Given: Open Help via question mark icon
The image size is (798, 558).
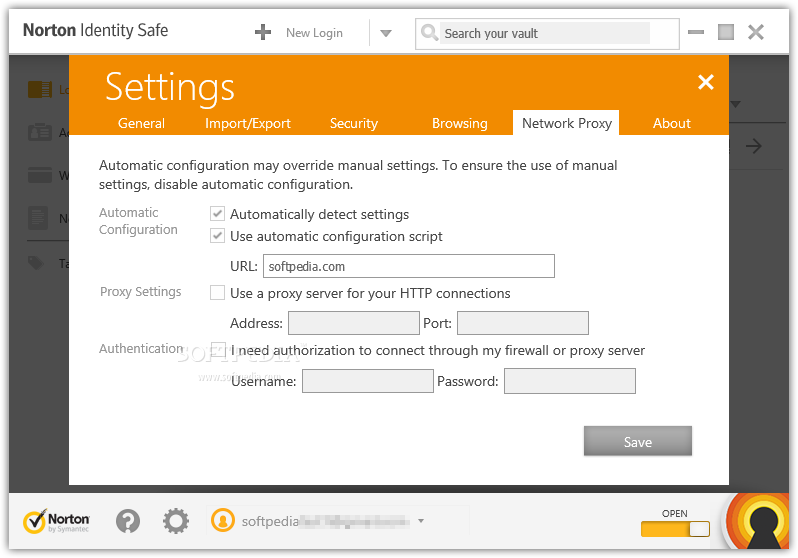Looking at the screenshot, I should 128,521.
